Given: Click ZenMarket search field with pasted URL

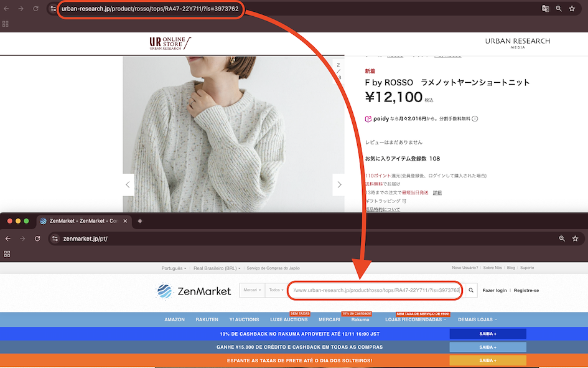Looking at the screenshot, I should click(375, 290).
